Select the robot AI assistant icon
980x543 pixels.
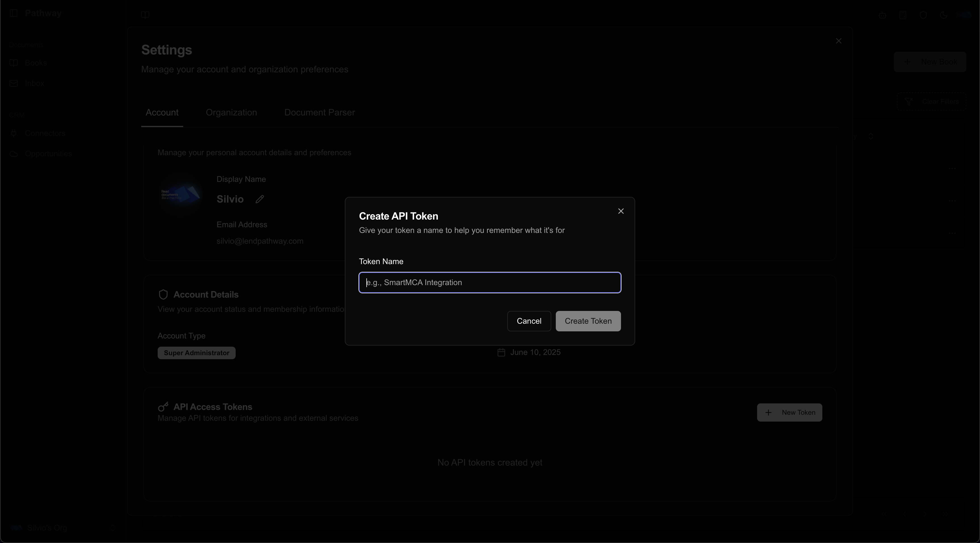tap(883, 15)
